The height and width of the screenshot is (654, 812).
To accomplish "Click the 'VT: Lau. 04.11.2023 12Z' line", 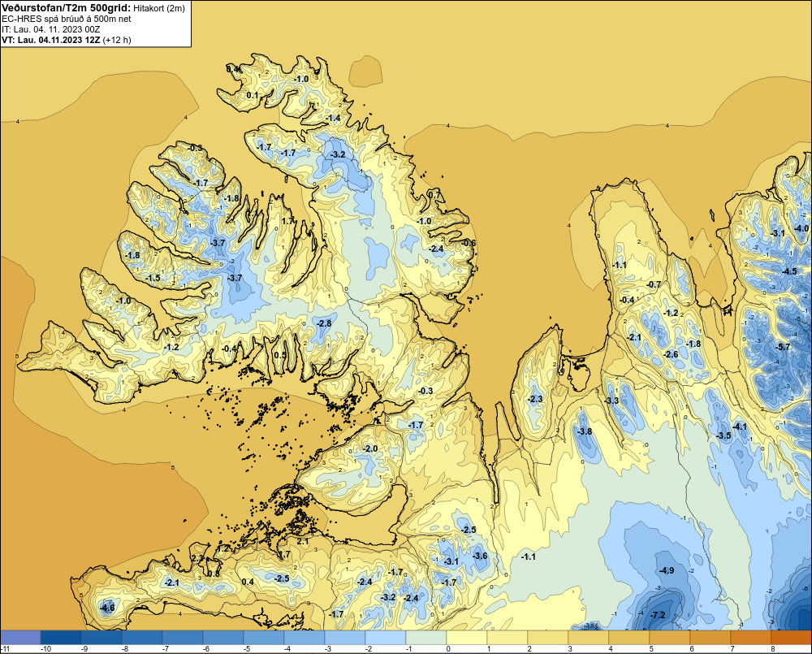I will 51,40.
